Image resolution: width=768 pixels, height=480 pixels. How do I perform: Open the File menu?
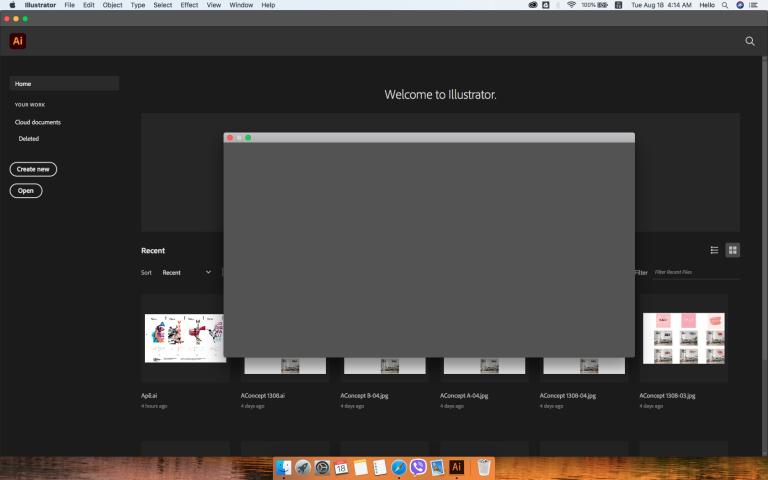coord(70,5)
